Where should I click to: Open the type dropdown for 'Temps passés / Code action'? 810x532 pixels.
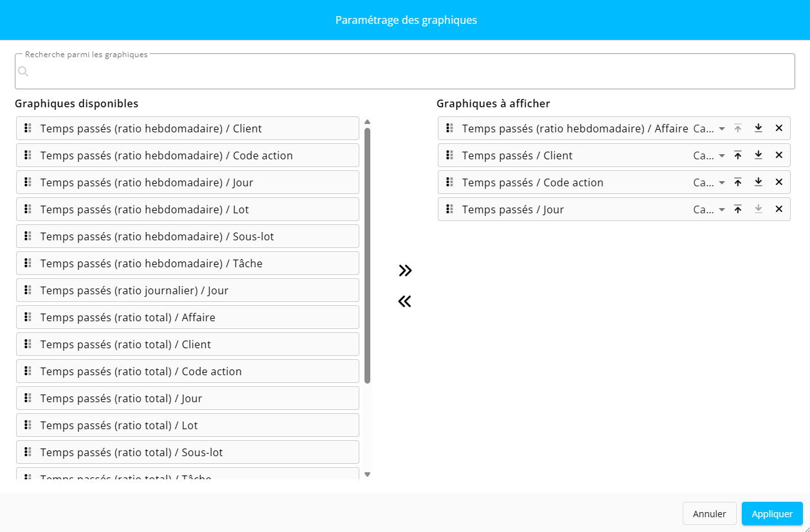pyautogui.click(x=710, y=182)
